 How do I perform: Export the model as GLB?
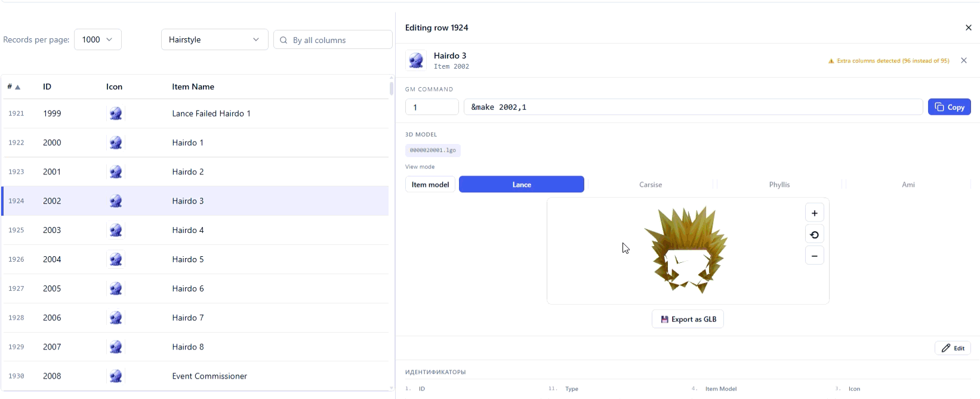pyautogui.click(x=688, y=320)
